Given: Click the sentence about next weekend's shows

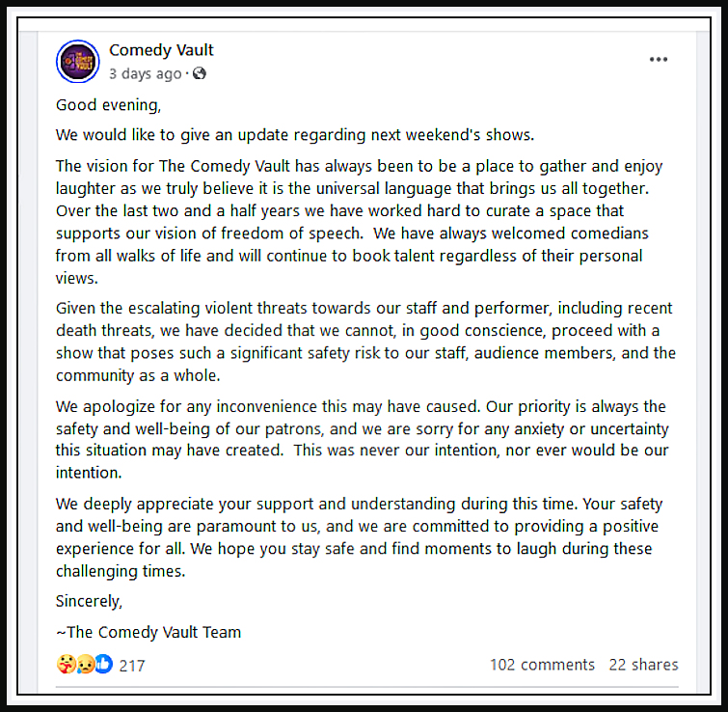Looking at the screenshot, I should pyautogui.click(x=295, y=135).
